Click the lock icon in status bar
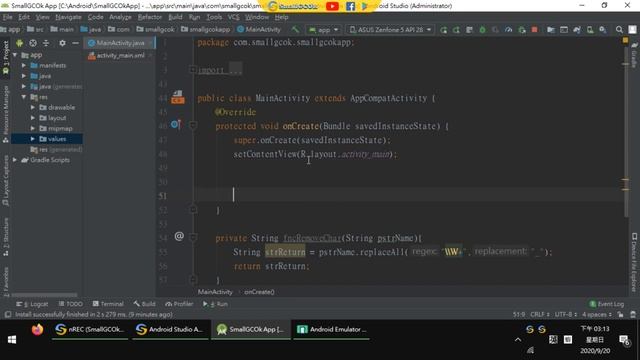 coord(620,314)
